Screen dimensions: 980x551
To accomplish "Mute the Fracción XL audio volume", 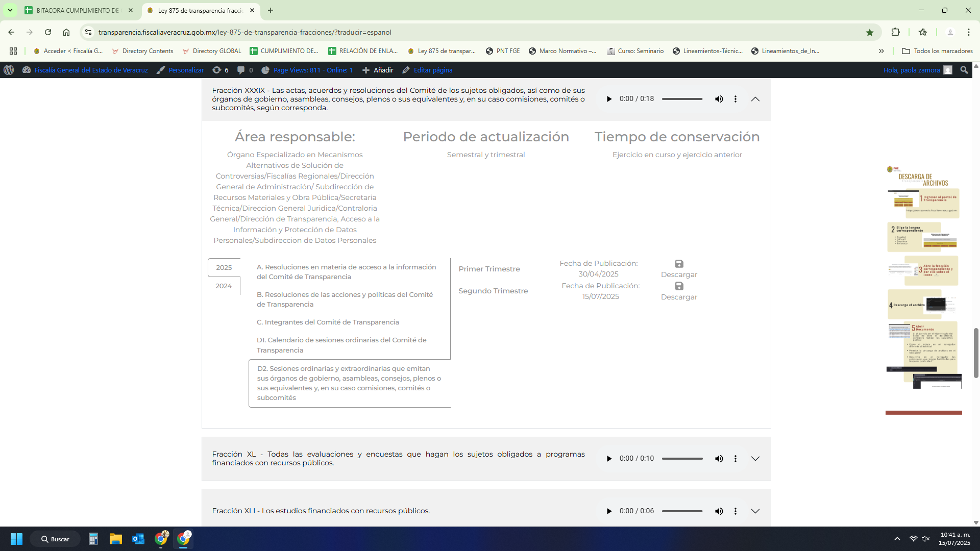I will [719, 459].
